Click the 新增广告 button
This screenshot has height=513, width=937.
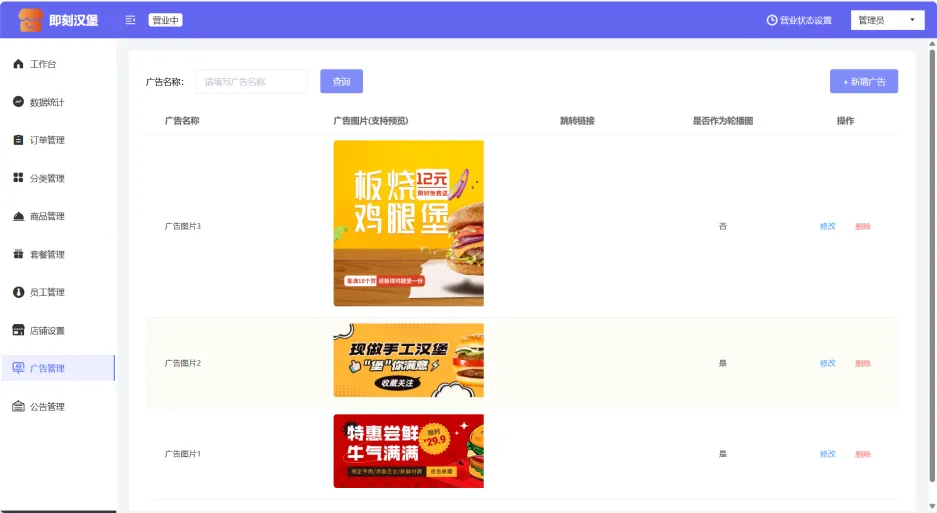tap(863, 81)
